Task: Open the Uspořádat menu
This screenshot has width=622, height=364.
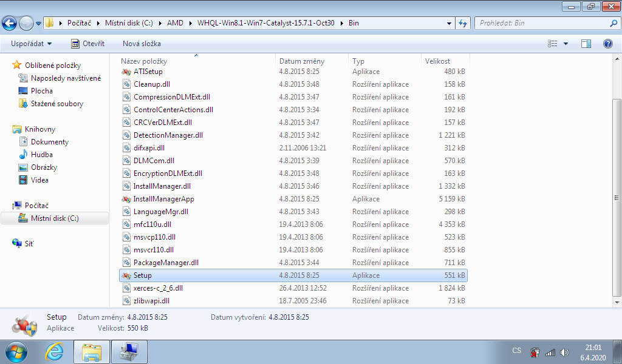Action: tap(32, 44)
